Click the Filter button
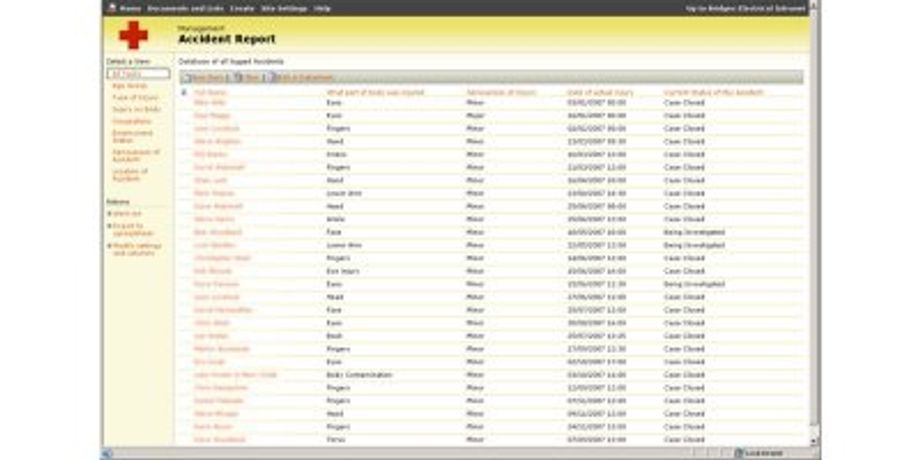Image resolution: width=920 pixels, height=460 pixels. 252,77
